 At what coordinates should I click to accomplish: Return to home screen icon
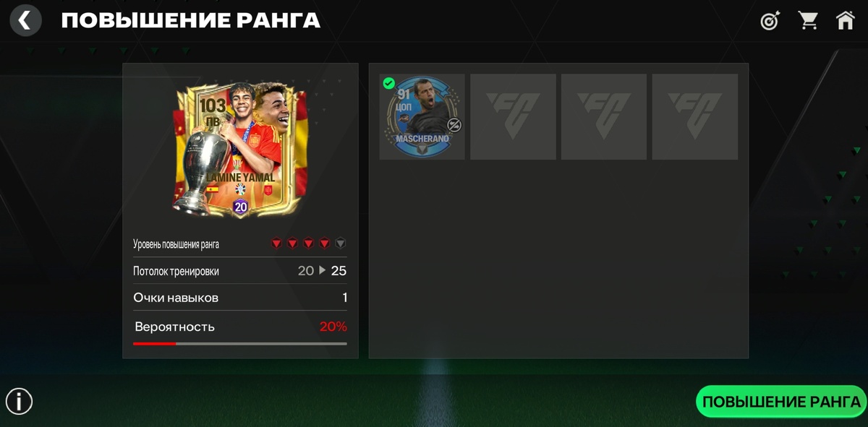click(845, 20)
